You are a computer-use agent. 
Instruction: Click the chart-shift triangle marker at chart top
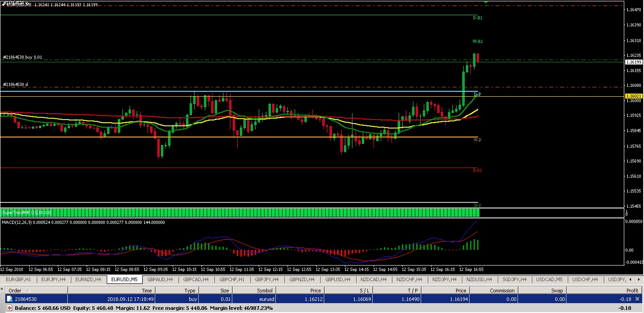(486, 2)
